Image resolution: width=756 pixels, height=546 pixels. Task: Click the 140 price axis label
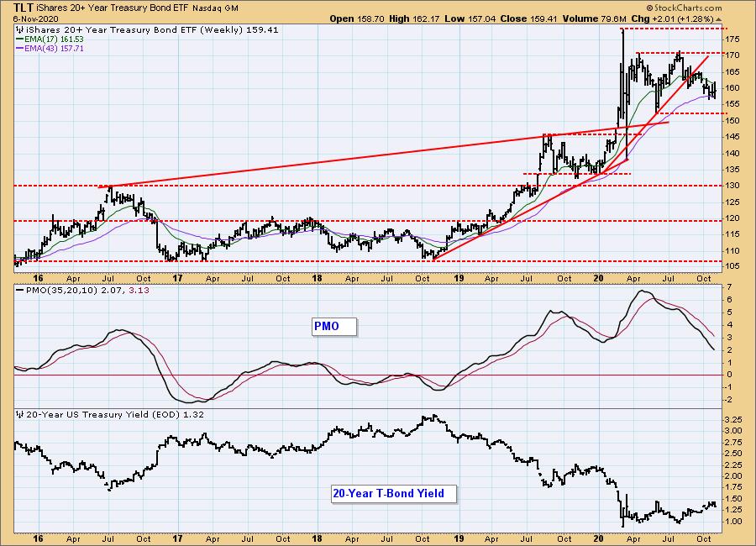[732, 154]
